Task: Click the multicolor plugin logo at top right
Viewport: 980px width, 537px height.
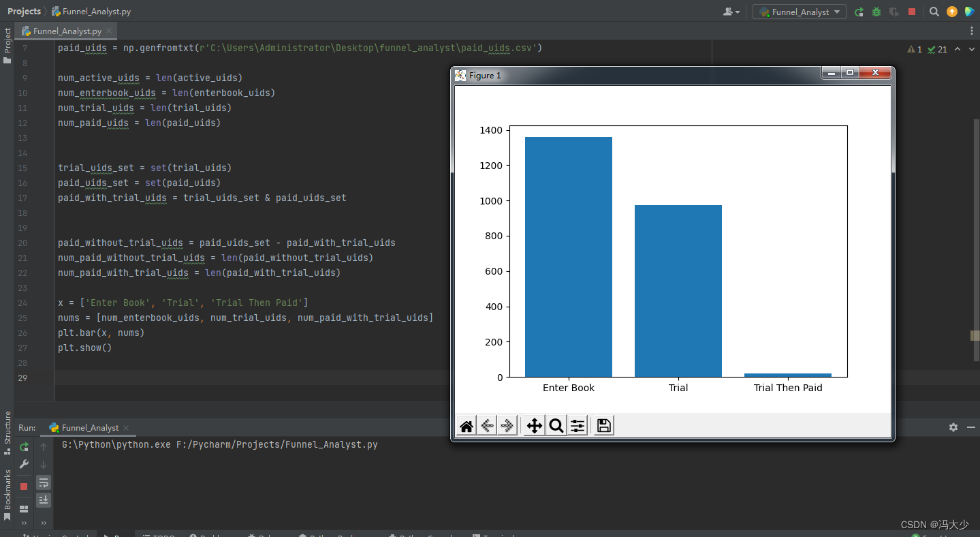Action: pyautogui.click(x=969, y=12)
